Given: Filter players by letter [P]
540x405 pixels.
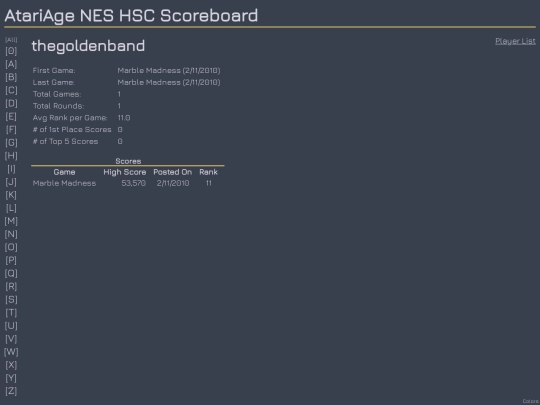Looking at the screenshot, I should [x=11, y=260].
